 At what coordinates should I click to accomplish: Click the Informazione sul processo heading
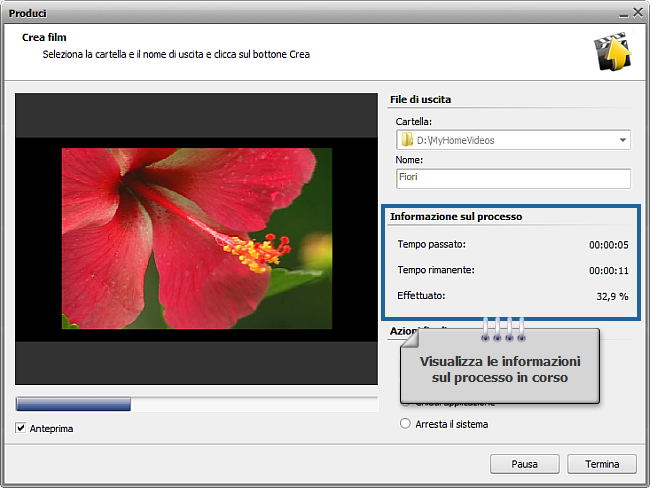tap(456, 216)
